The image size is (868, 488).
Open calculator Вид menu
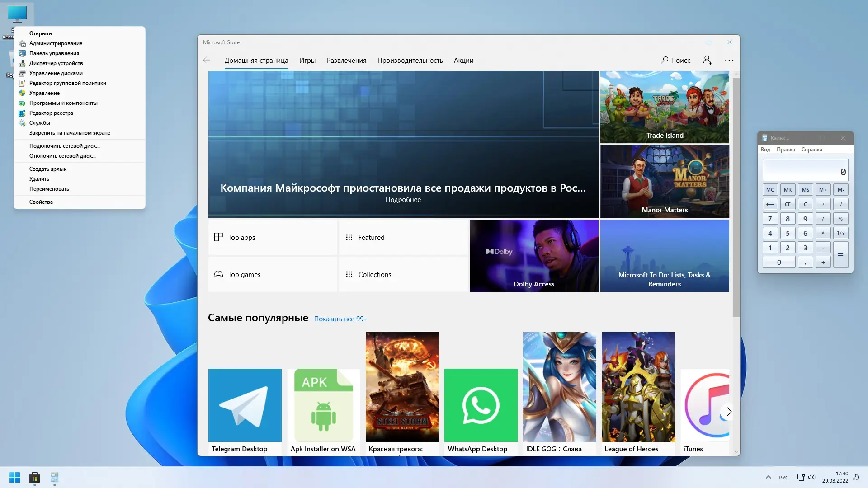pyautogui.click(x=765, y=150)
